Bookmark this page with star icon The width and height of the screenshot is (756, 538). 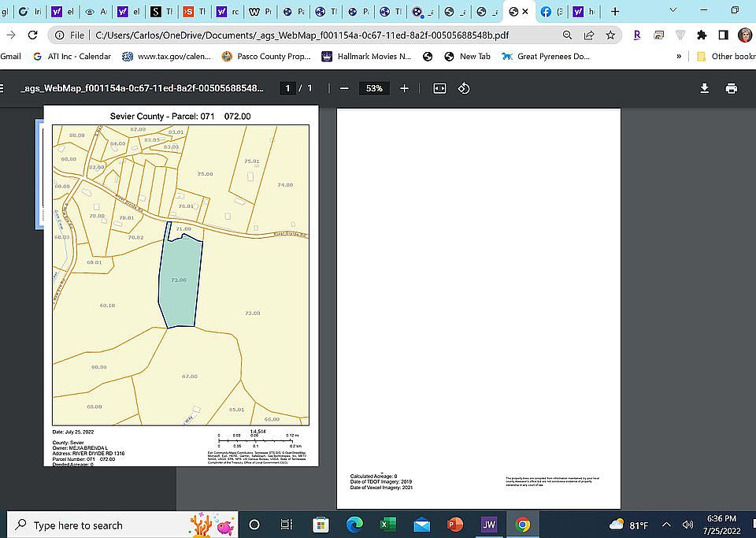click(610, 35)
